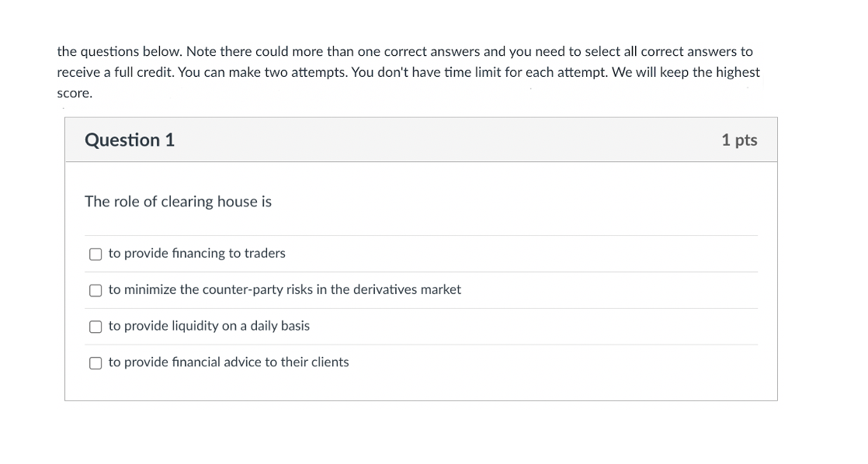Enable the 'provide liquidity on a daily basis' checkbox
Viewport: 868px width, 464px height.
[95, 327]
